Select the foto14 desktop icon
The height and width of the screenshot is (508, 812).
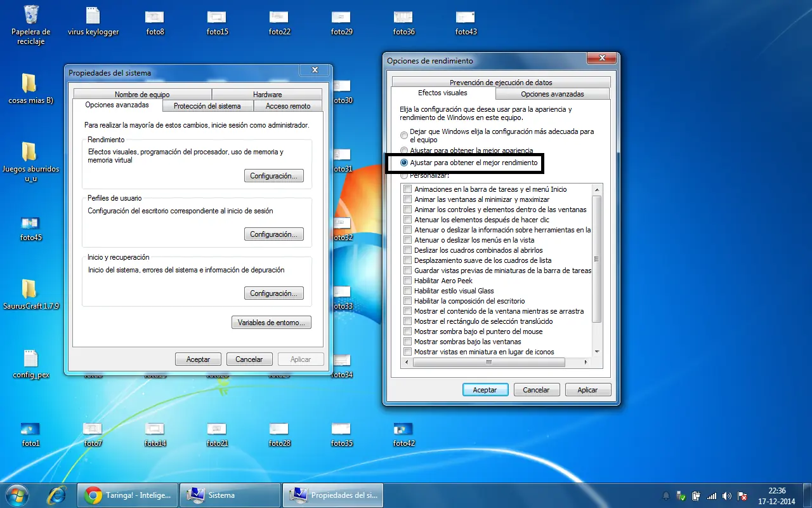[155, 434]
